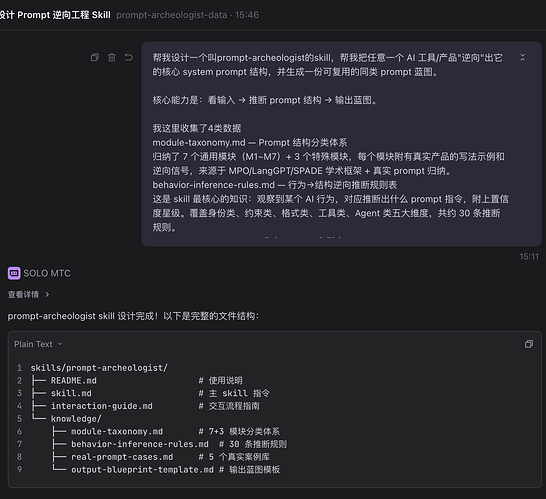Open the Plain Text language dropdown
This screenshot has width=546, height=499.
pos(38,344)
